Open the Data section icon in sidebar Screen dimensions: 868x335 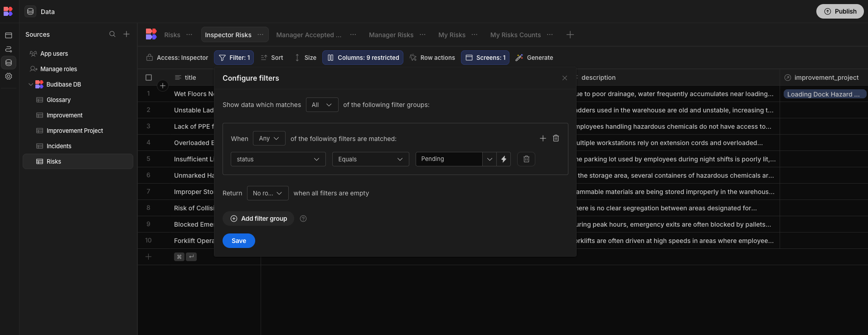[x=9, y=63]
